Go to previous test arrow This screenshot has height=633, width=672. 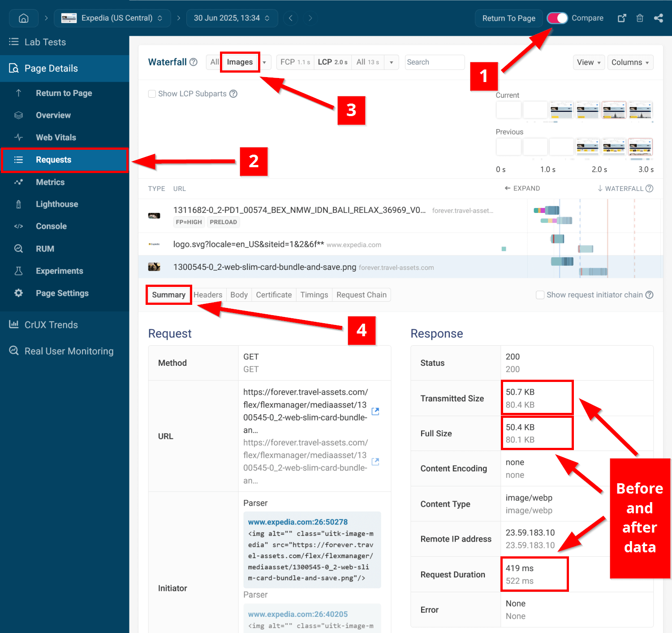point(291,18)
